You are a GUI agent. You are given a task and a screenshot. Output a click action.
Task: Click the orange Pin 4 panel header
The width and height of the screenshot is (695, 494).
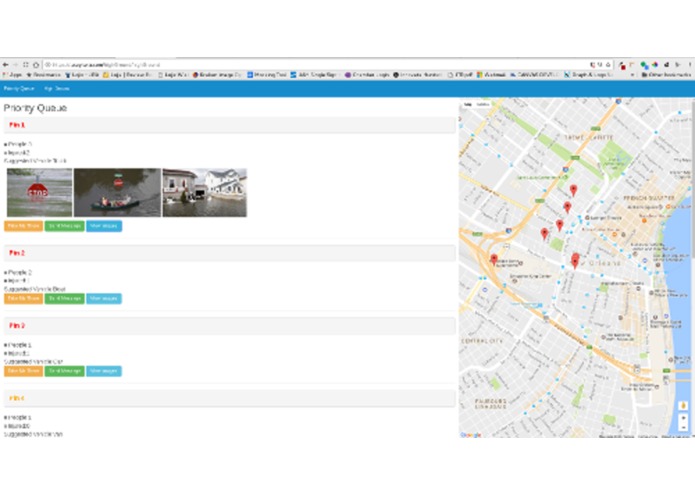tap(230, 398)
